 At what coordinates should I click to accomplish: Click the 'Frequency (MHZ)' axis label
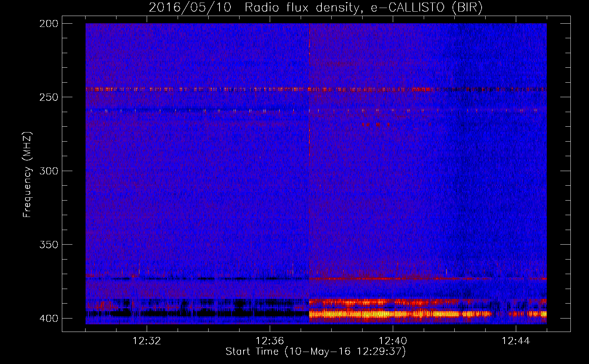pyautogui.click(x=27, y=175)
